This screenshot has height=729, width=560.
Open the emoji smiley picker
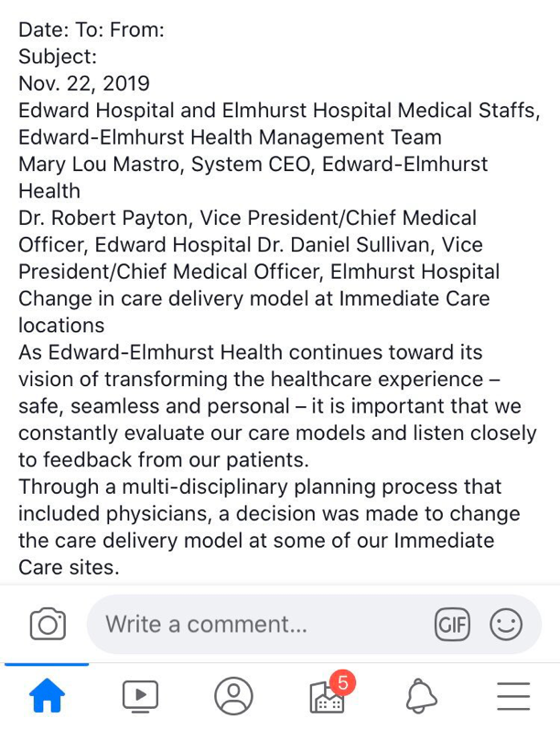pos(505,625)
